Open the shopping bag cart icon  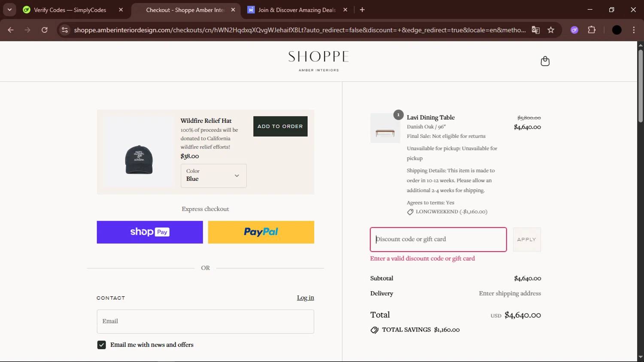coord(545,61)
